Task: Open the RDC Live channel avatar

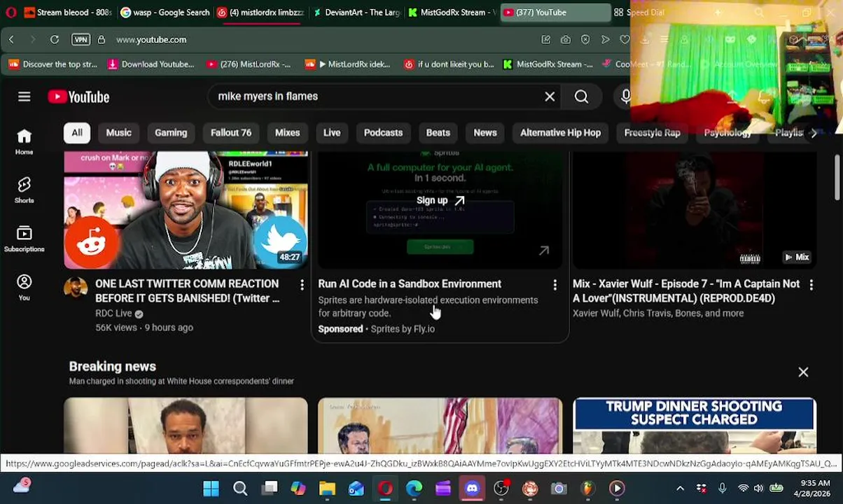Action: (x=76, y=288)
